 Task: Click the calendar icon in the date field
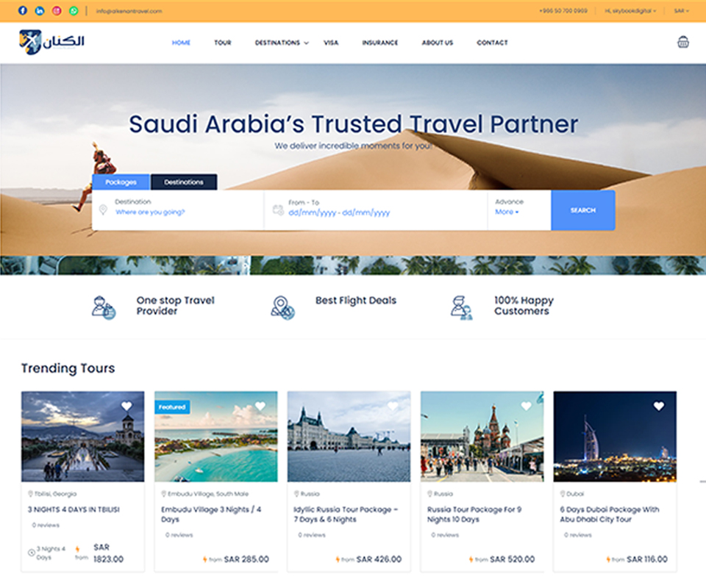pyautogui.click(x=278, y=210)
